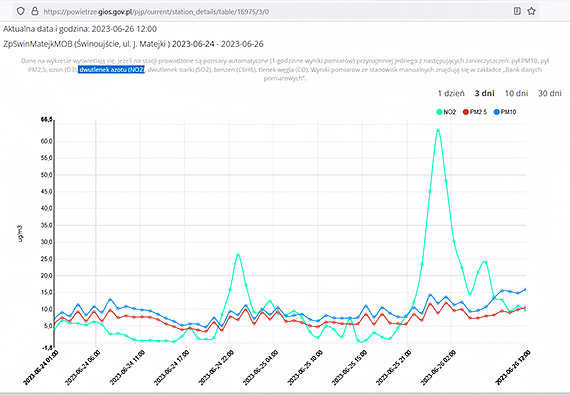Viewport: 570px width, 395px height.
Task: Click the padlock site security icon
Action: [x=35, y=11]
